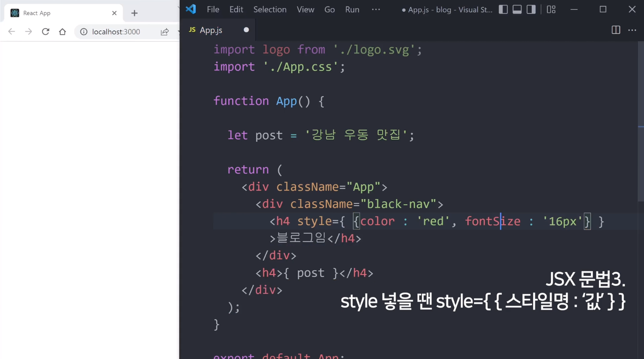644x359 pixels.
Task: Toggle the primary side bar layout icon
Action: 503,9
